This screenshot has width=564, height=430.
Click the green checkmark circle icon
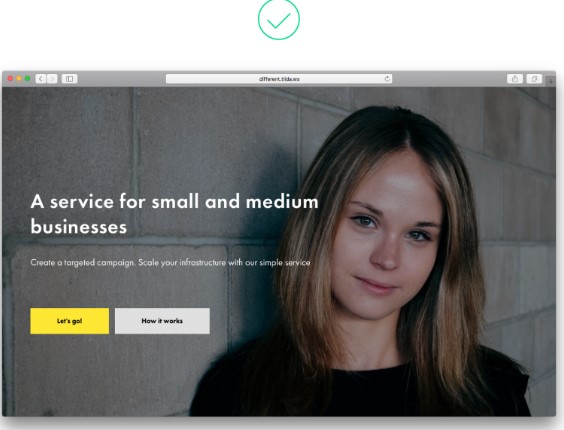[x=279, y=19]
